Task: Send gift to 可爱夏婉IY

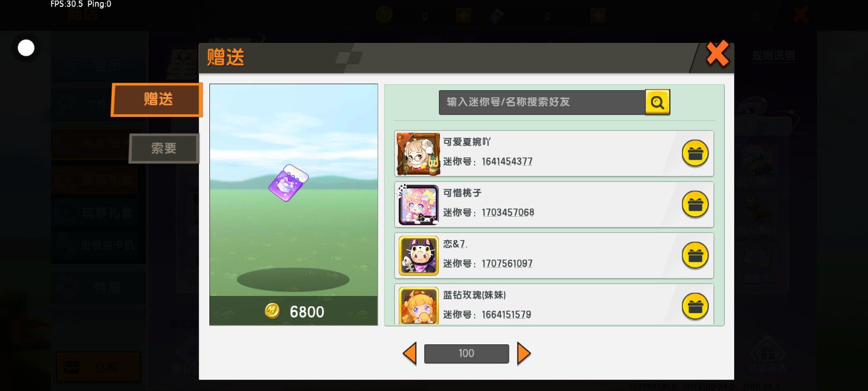Action: (695, 154)
